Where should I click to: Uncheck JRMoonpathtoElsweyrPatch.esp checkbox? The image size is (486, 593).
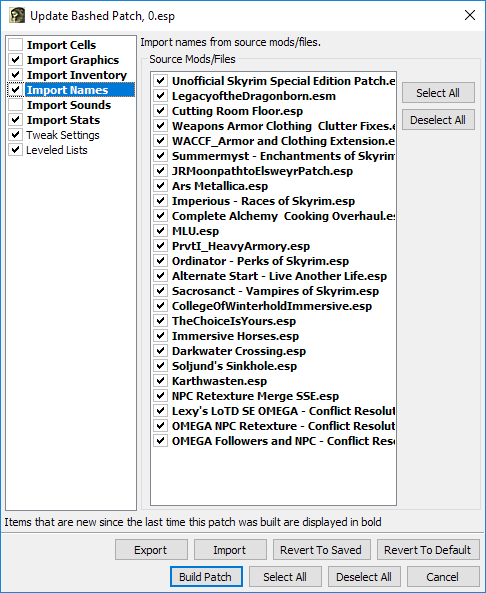click(160, 171)
